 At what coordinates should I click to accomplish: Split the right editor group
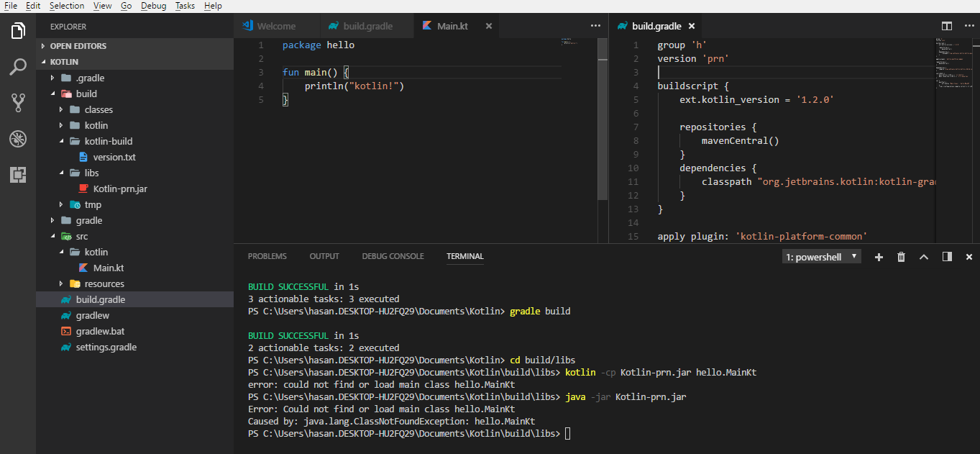point(947,26)
